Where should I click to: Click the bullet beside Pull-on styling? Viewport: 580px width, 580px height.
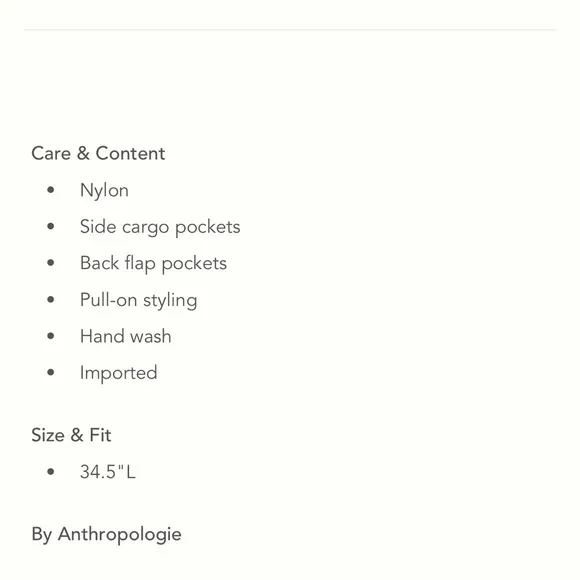pyautogui.click(x=51, y=300)
